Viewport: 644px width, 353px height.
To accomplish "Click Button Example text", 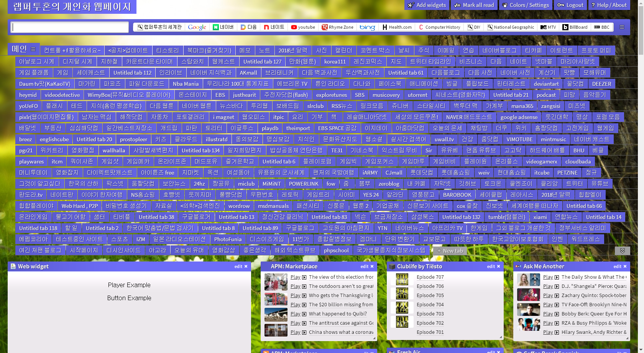I will point(129,298).
